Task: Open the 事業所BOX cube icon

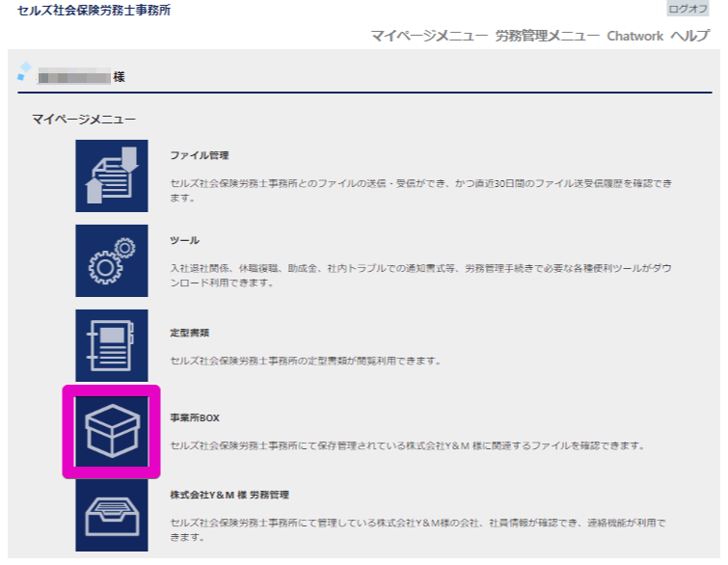Action: coord(112,431)
